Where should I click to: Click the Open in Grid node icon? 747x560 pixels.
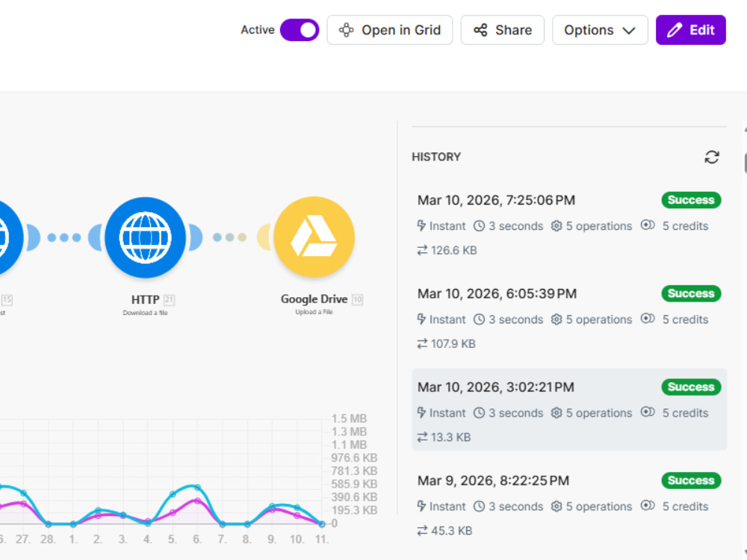(347, 30)
